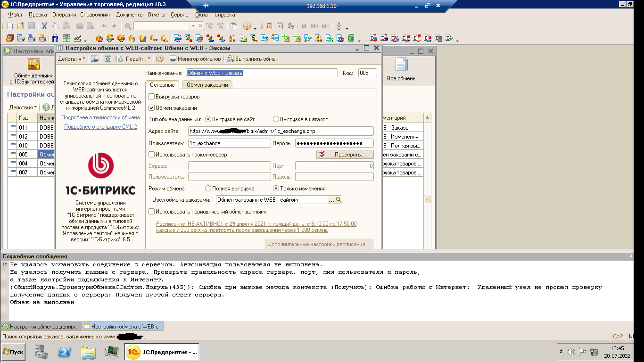
Task: Enable Использовать периодический обмен данными
Action: coord(151,212)
